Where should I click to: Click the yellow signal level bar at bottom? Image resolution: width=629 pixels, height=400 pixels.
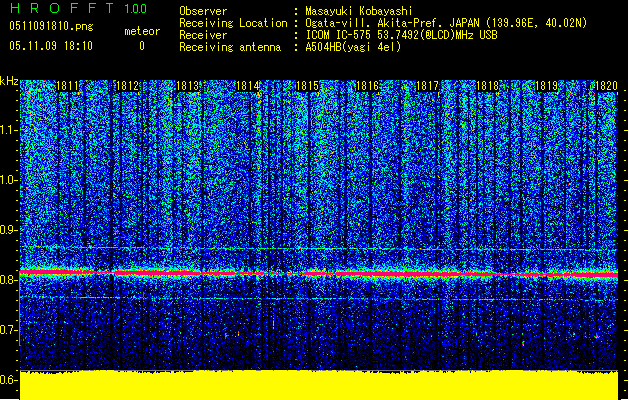pos(319,385)
